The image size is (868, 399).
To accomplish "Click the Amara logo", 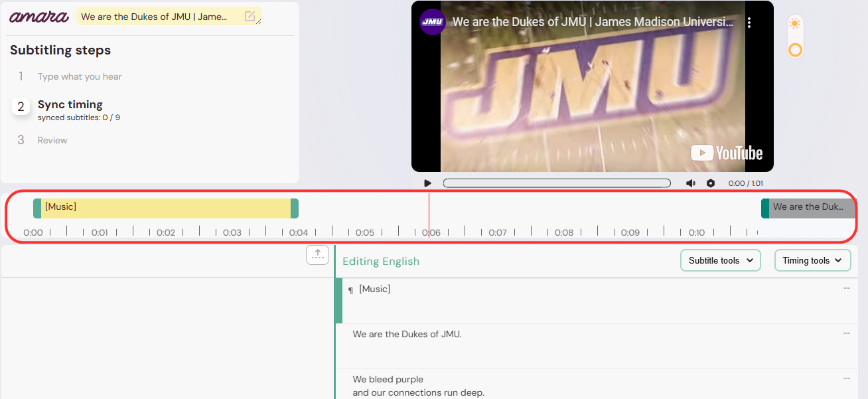I will click(x=38, y=16).
